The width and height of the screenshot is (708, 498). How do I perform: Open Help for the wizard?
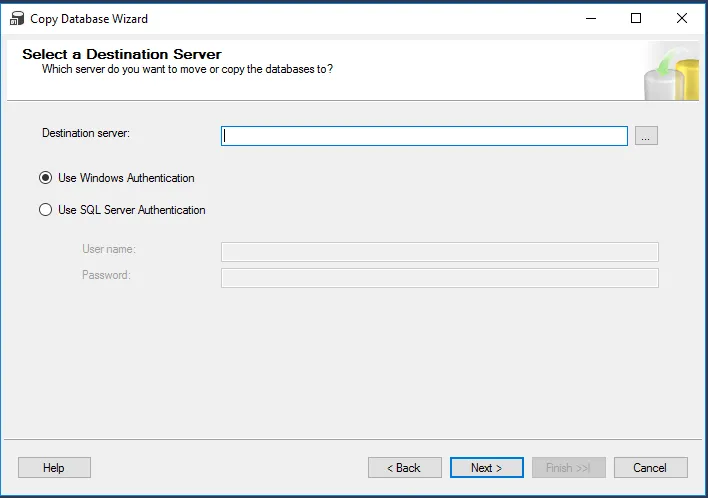[54, 468]
